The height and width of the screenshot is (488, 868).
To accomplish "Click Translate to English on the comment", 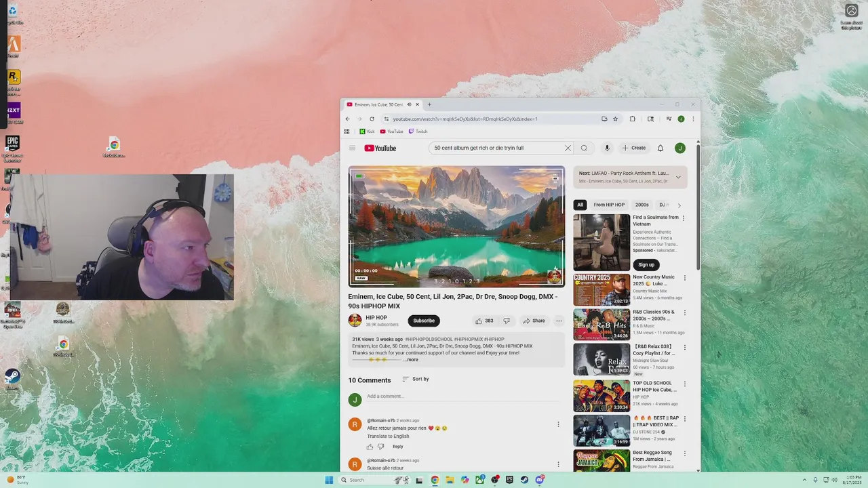I will coord(388,436).
